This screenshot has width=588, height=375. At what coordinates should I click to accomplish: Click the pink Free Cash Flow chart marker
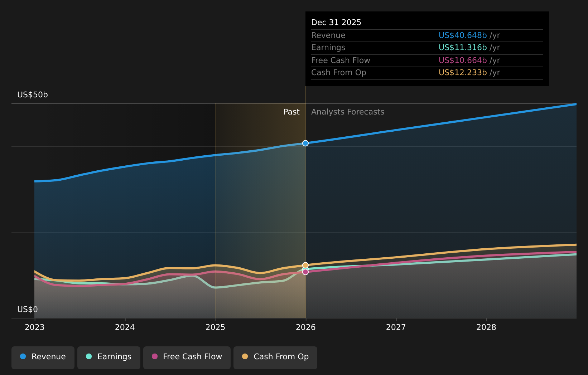click(305, 272)
